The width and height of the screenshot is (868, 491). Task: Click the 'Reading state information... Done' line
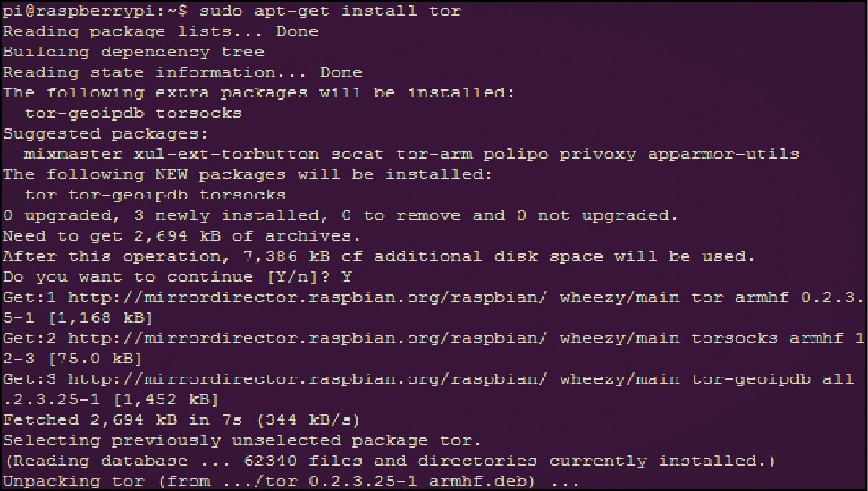click(182, 72)
